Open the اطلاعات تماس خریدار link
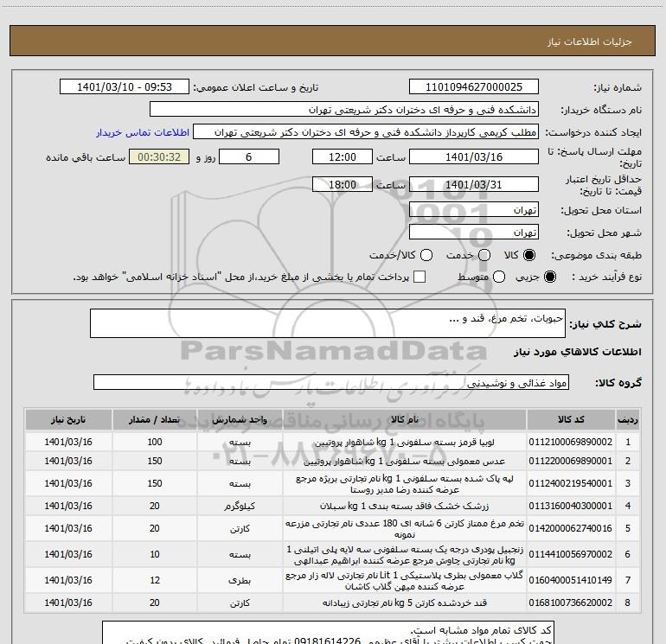This screenshot has width=666, height=644. (x=143, y=132)
